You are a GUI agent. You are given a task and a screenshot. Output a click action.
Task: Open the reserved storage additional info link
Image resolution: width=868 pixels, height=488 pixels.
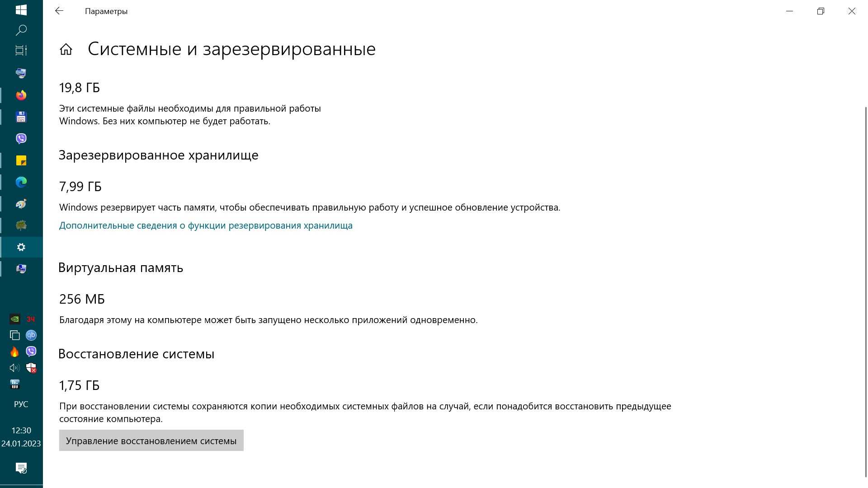point(206,225)
